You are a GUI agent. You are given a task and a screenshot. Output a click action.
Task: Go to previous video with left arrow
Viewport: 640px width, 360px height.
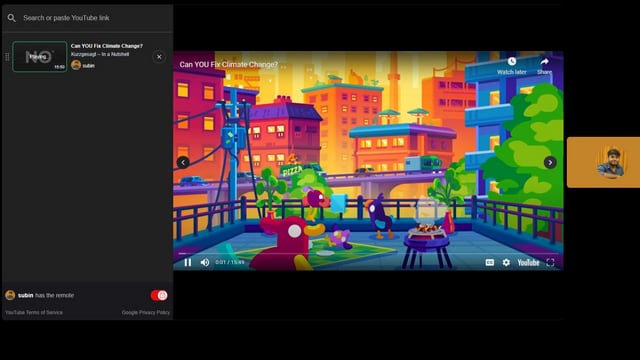tap(183, 162)
